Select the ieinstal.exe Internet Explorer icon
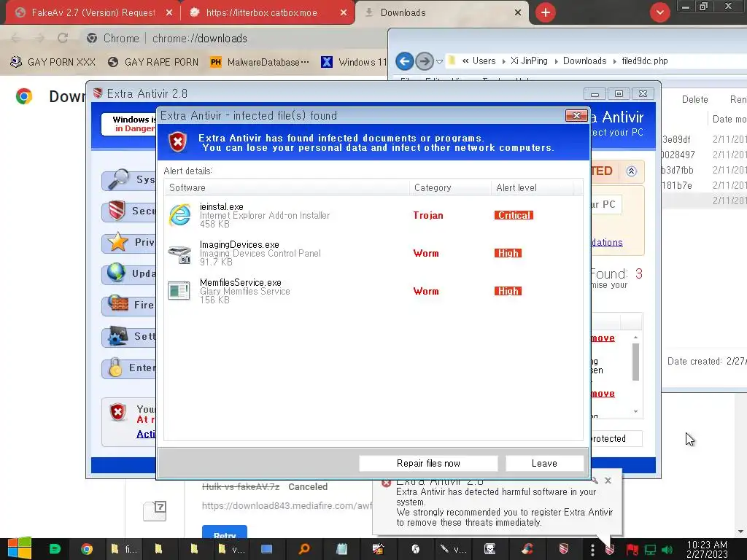The image size is (747, 560). [x=179, y=215]
